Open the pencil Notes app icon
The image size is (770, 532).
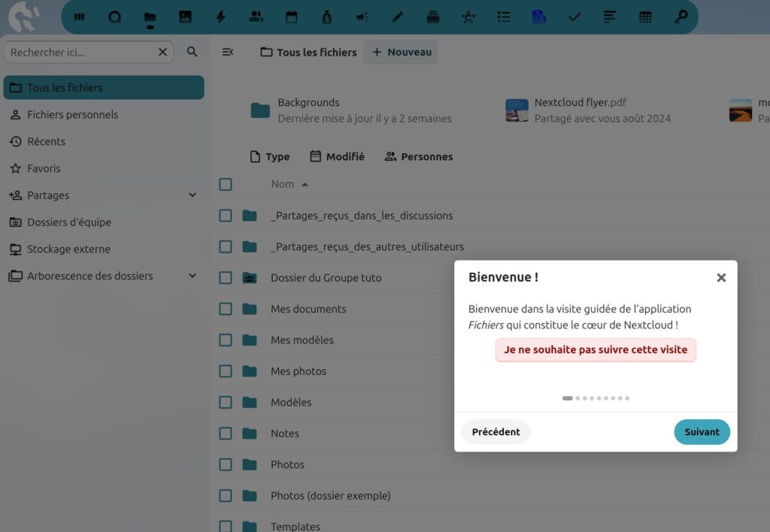pos(397,17)
